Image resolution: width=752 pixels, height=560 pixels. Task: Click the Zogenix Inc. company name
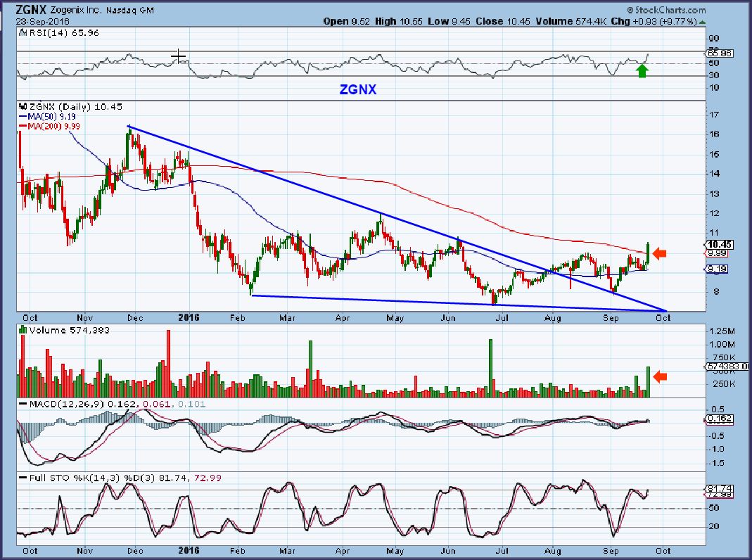(x=77, y=10)
